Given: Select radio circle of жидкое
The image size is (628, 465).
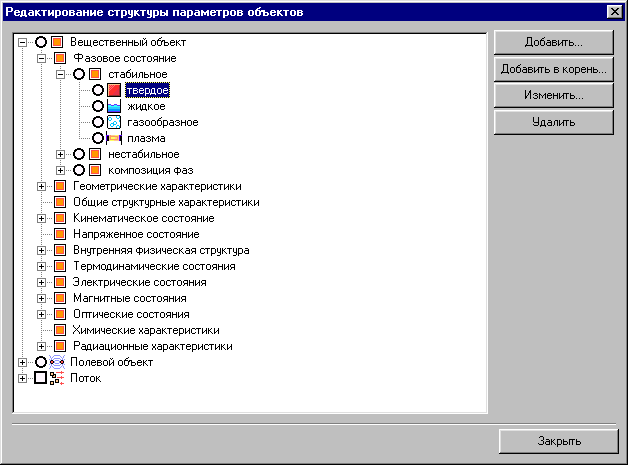Looking at the screenshot, I should (98, 106).
